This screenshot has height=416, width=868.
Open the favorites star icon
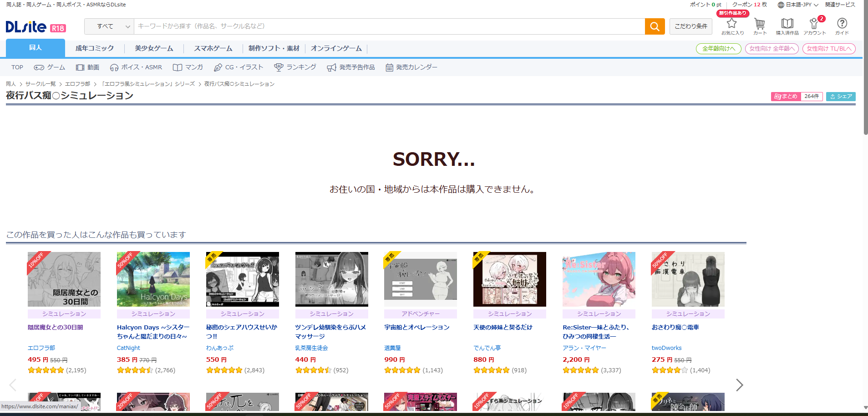pyautogui.click(x=732, y=26)
